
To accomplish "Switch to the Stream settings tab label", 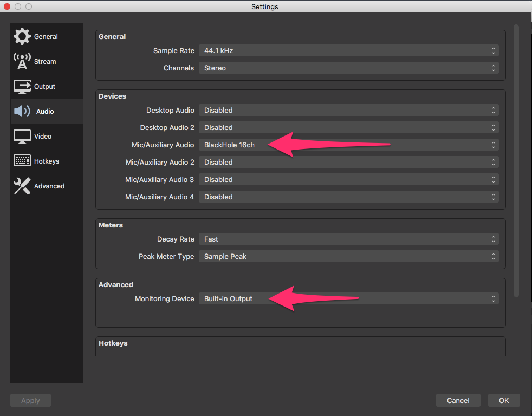I will [45, 62].
